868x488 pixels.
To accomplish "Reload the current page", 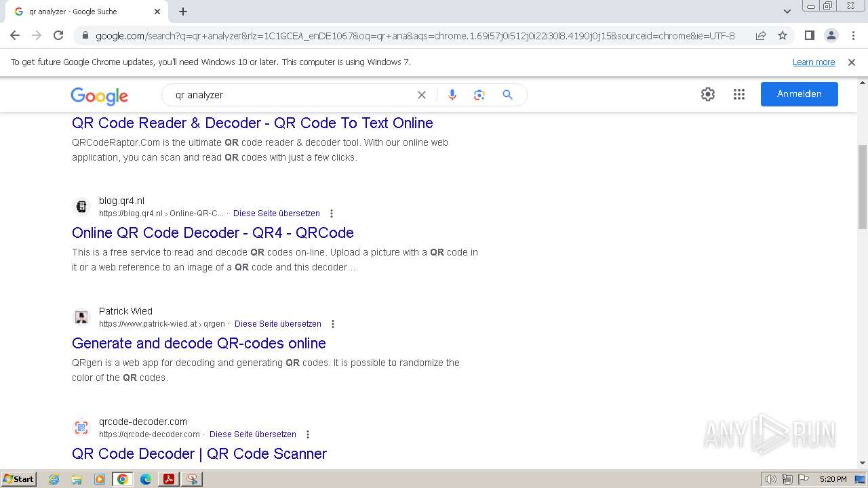I will coord(58,35).
